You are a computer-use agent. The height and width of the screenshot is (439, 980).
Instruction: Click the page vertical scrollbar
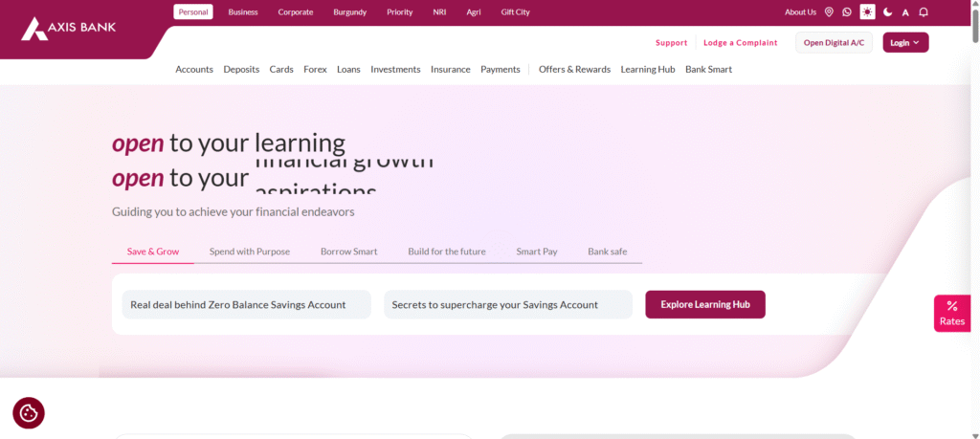coord(974,191)
